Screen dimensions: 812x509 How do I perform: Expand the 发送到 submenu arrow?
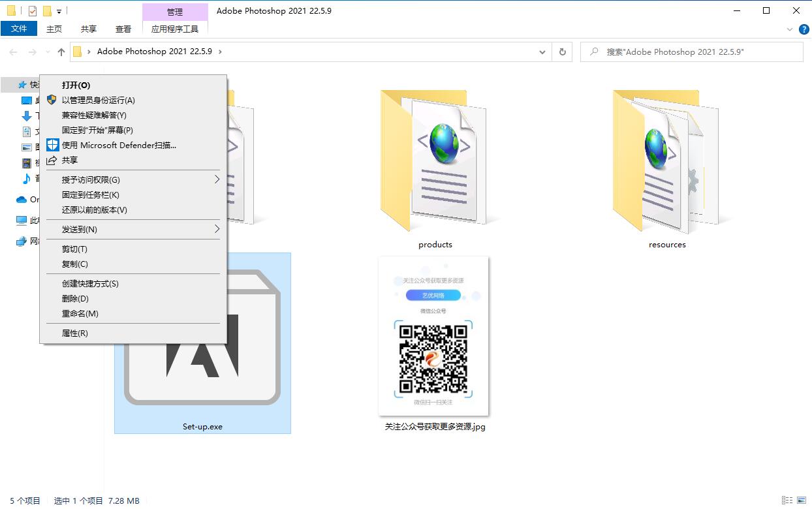[217, 229]
